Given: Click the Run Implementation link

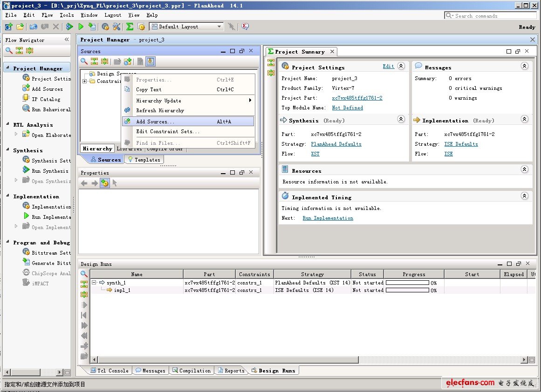Looking at the screenshot, I should tap(328, 218).
